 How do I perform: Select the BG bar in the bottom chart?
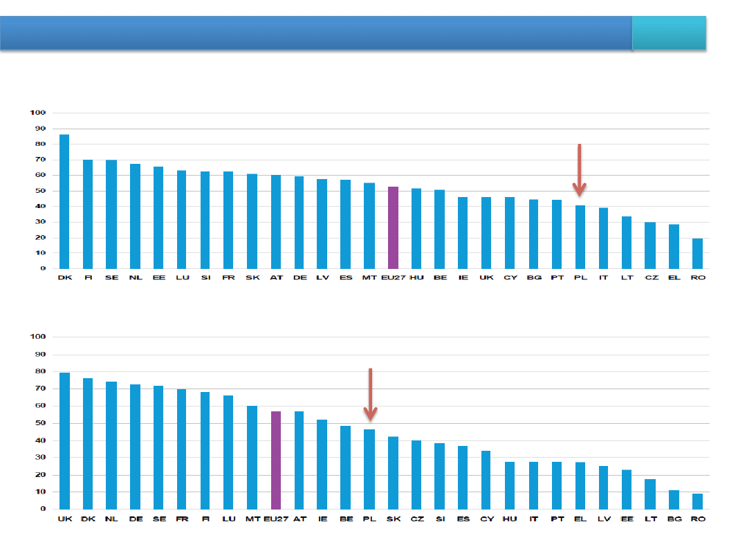pyautogui.click(x=674, y=500)
